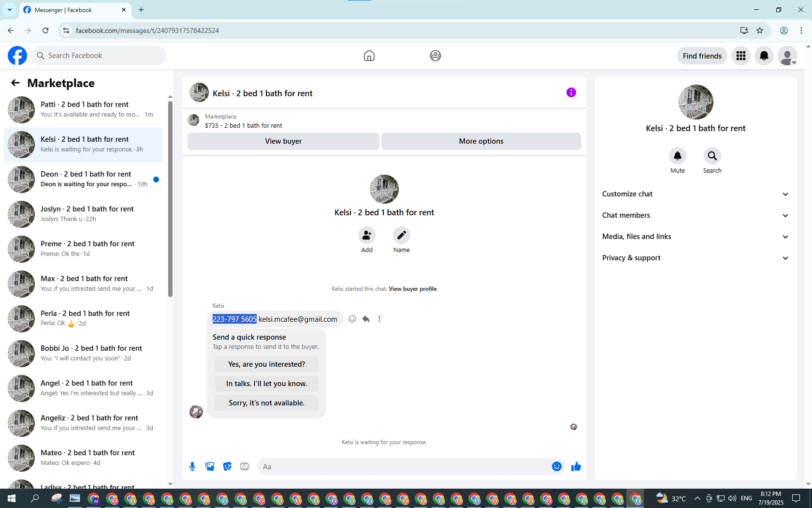Record a voice clip with microphone
Image resolution: width=812 pixels, height=508 pixels.
click(192, 466)
